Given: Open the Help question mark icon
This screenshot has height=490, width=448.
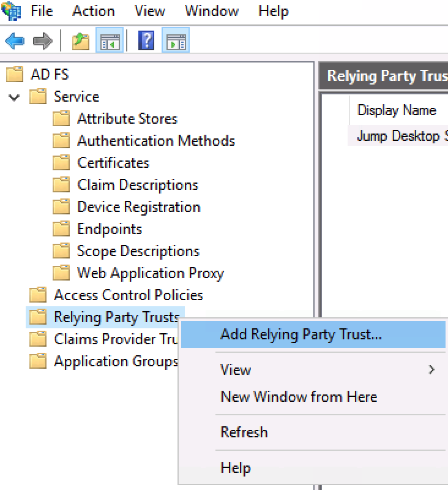Looking at the screenshot, I should pyautogui.click(x=146, y=40).
